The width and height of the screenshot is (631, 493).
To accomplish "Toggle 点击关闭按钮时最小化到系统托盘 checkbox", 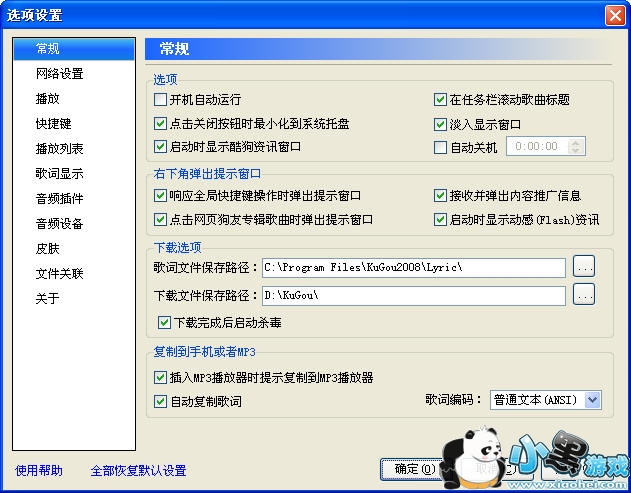I will [160, 123].
